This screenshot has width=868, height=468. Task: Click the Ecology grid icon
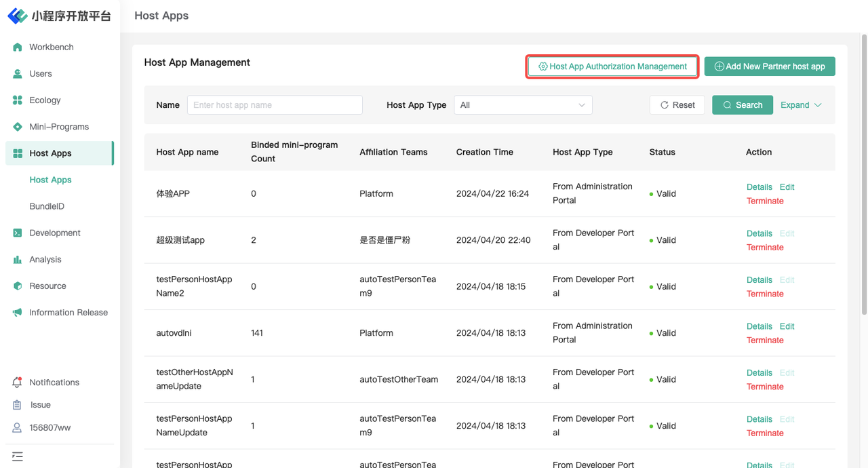tap(18, 100)
